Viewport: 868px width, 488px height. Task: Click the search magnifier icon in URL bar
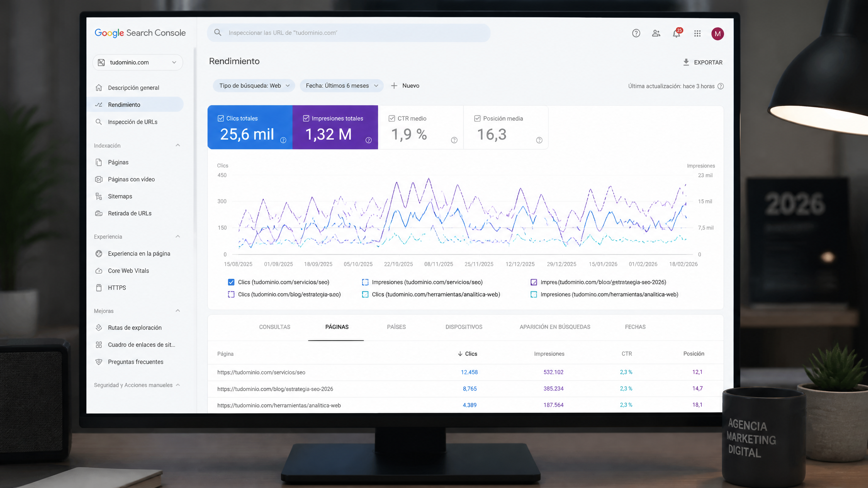click(218, 33)
